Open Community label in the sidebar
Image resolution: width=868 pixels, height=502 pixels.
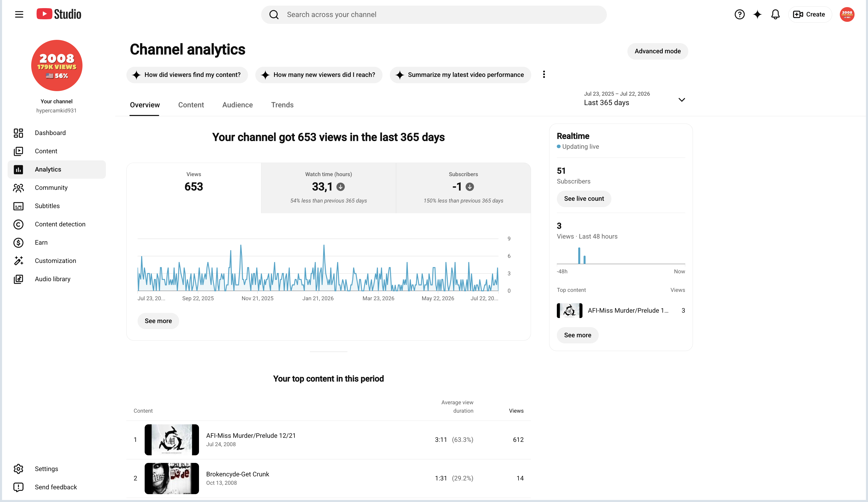(x=51, y=188)
